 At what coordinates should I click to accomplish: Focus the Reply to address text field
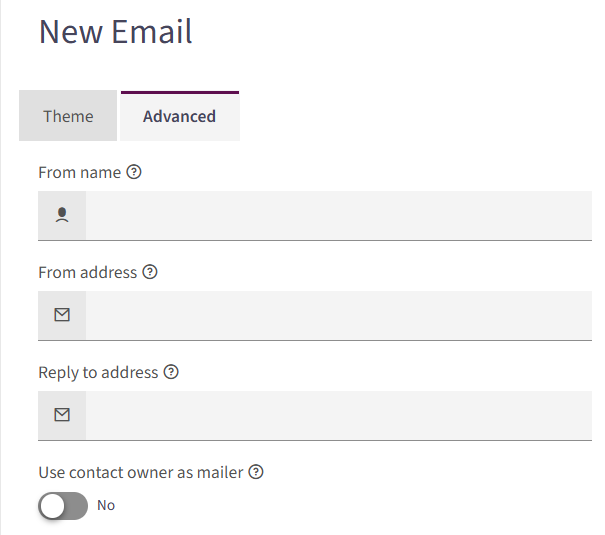click(x=339, y=415)
